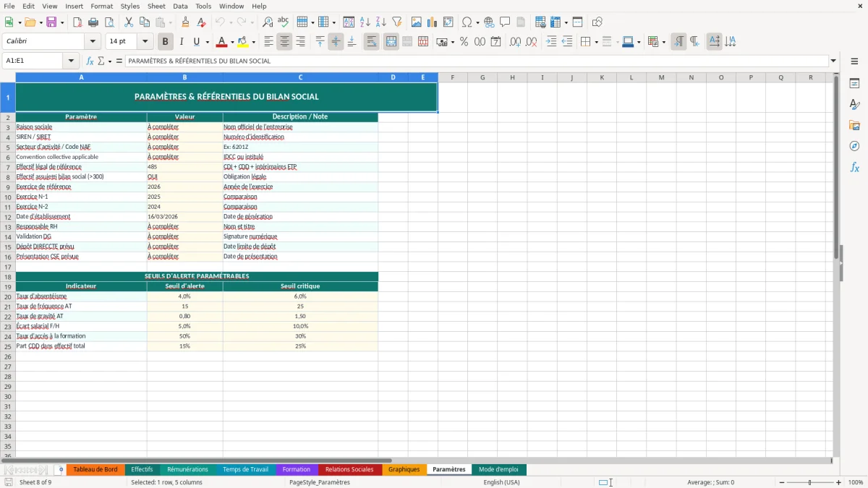Open the Sheet menu

(156, 6)
